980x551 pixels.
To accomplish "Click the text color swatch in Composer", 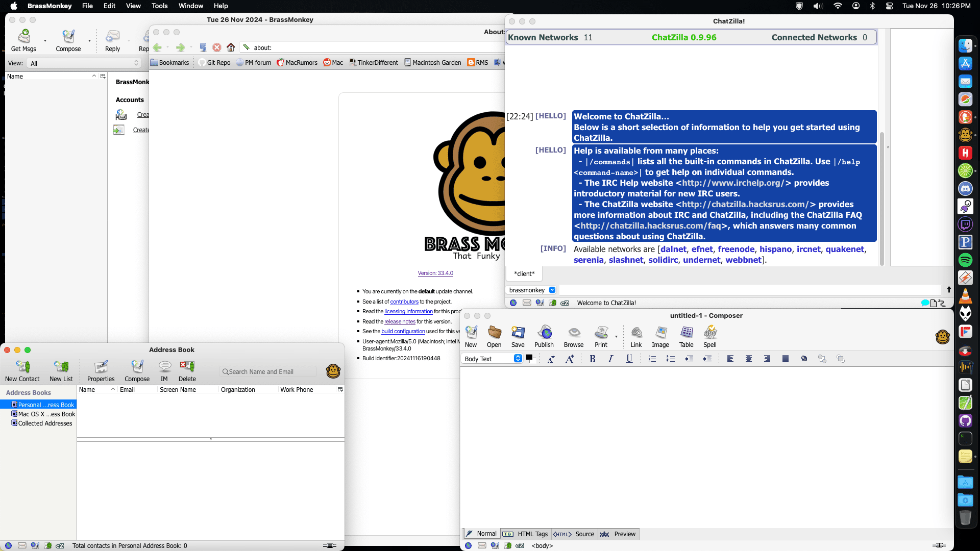I will pyautogui.click(x=529, y=357).
